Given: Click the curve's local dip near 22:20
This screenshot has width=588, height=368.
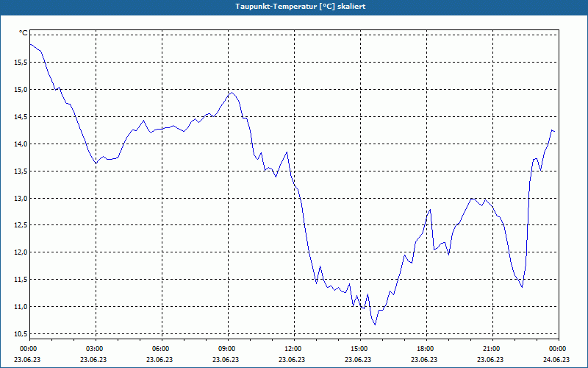Looking at the screenshot, I should (522, 287).
